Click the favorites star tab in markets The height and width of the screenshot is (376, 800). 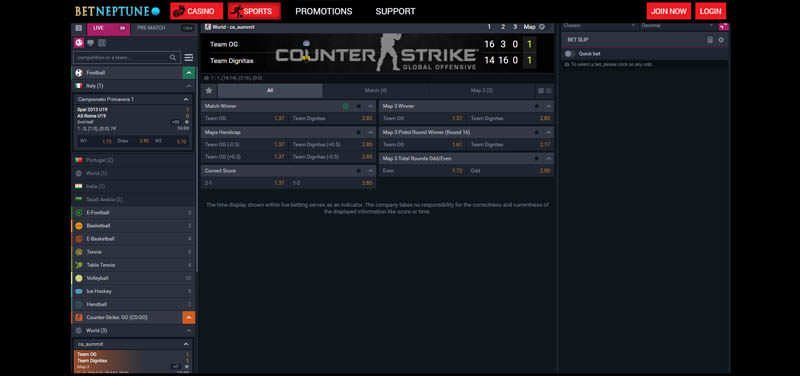click(209, 91)
